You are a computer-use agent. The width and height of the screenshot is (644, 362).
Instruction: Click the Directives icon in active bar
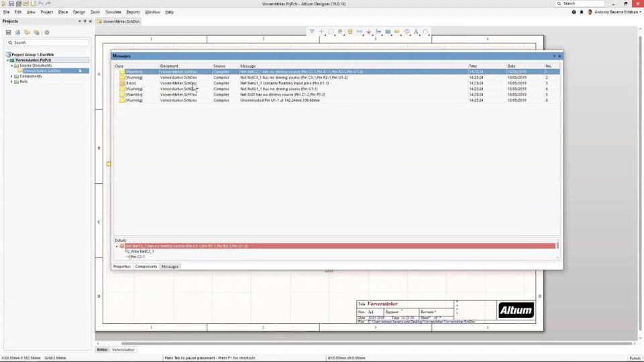click(x=407, y=32)
